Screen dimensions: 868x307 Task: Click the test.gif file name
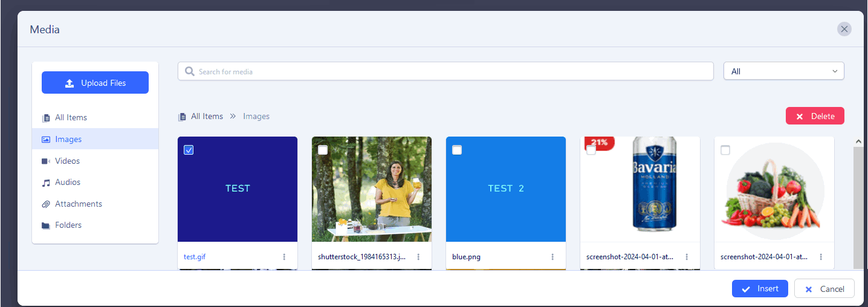tap(195, 257)
